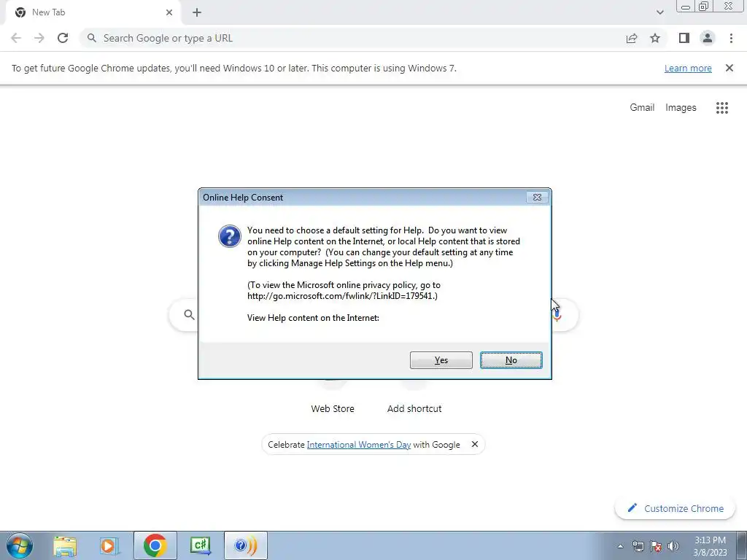
Task: Switch to Chrome in the taskbar
Action: (x=155, y=545)
